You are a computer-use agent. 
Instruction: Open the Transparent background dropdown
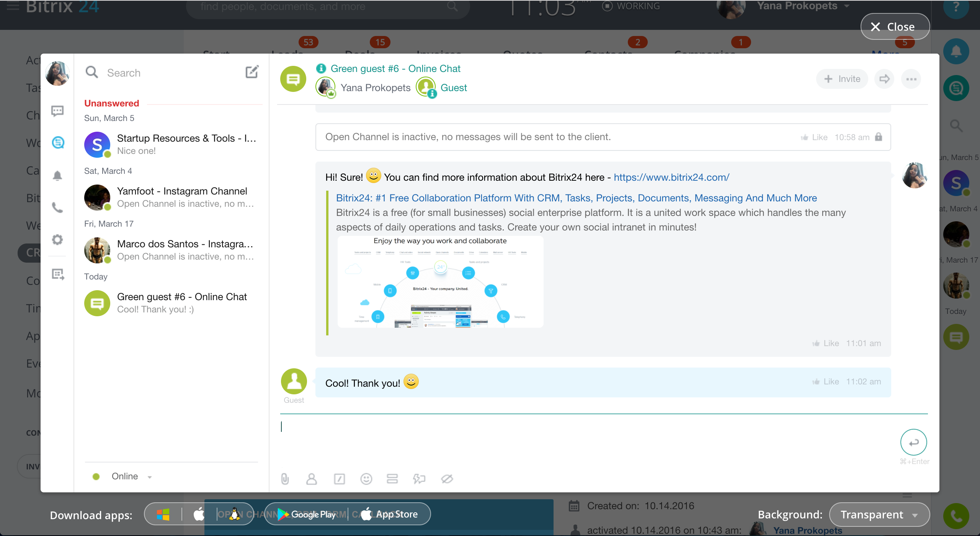(879, 515)
